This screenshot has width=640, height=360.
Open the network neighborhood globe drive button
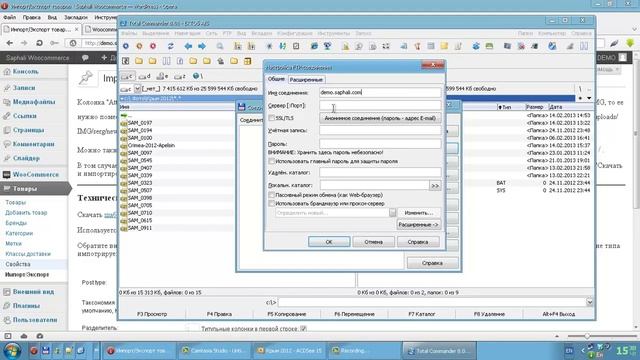point(198,76)
